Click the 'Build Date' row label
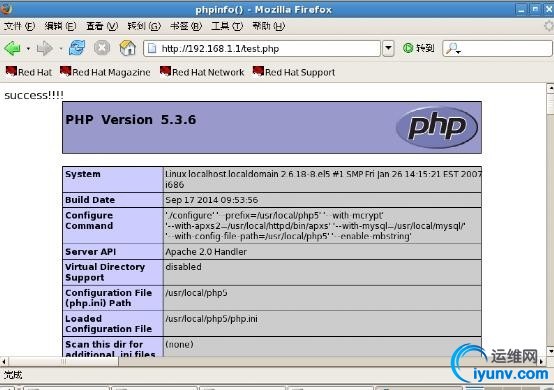Image resolution: width=554 pixels, height=390 pixels. tap(90, 200)
